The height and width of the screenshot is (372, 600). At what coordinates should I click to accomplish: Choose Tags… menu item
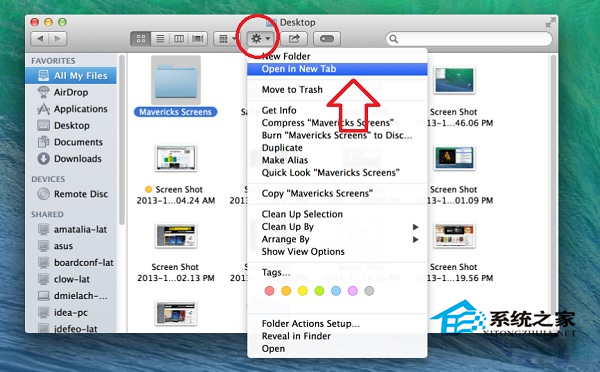click(x=337, y=272)
